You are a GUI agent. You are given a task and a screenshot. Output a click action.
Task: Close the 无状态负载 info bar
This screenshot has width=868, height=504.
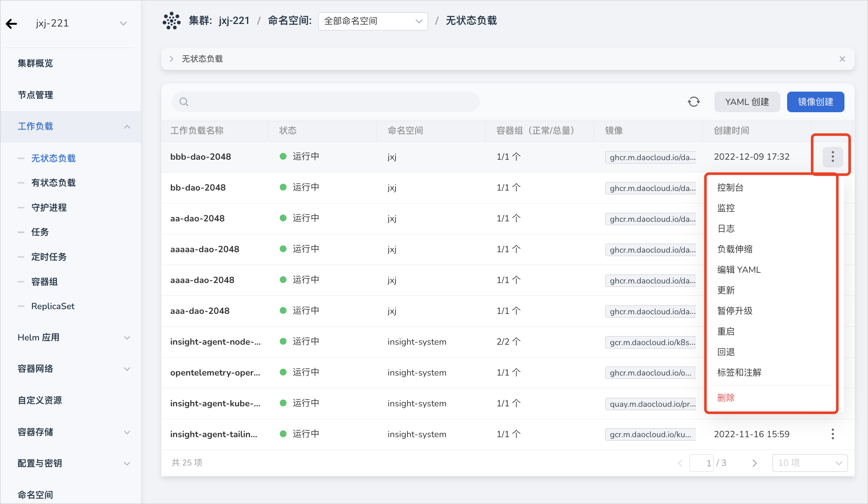click(842, 59)
